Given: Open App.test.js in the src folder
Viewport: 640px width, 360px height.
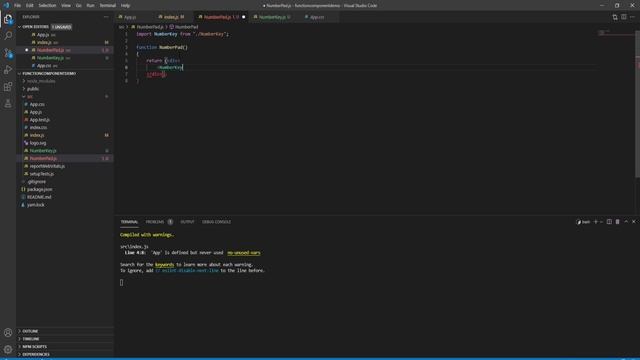Looking at the screenshot, I should pos(39,120).
